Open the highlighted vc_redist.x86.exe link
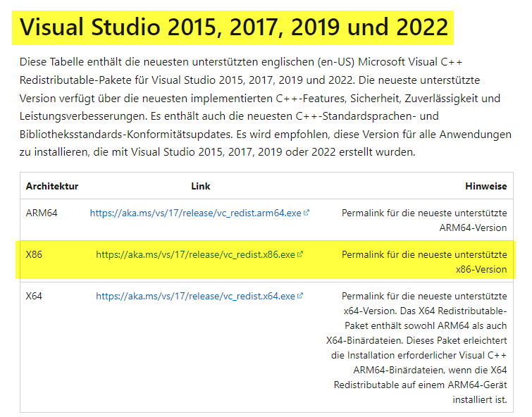 pos(195,255)
